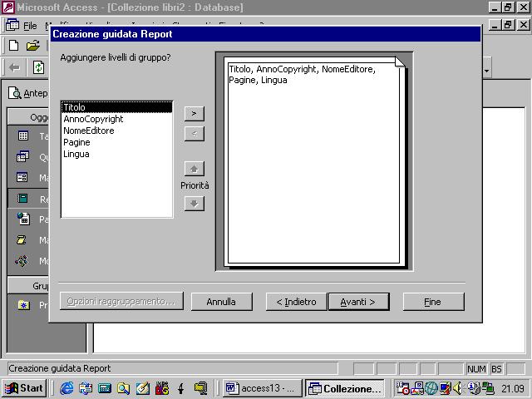
Task: Open the File menu
Action: click(x=30, y=26)
